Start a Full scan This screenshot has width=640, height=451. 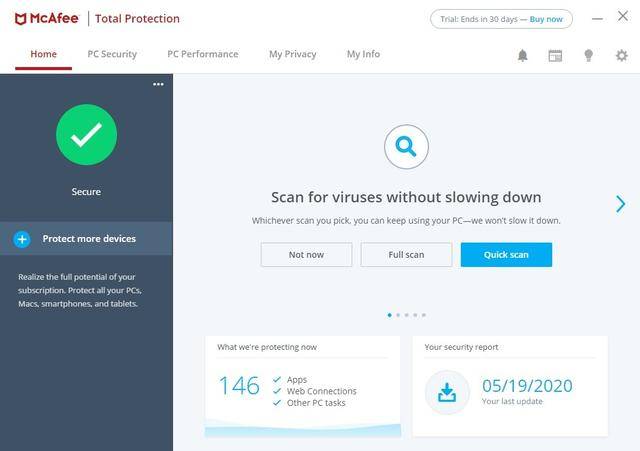click(x=406, y=255)
